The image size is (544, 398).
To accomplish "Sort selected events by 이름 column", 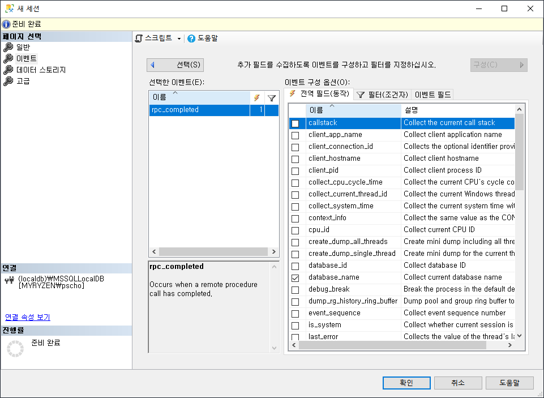I will point(199,98).
